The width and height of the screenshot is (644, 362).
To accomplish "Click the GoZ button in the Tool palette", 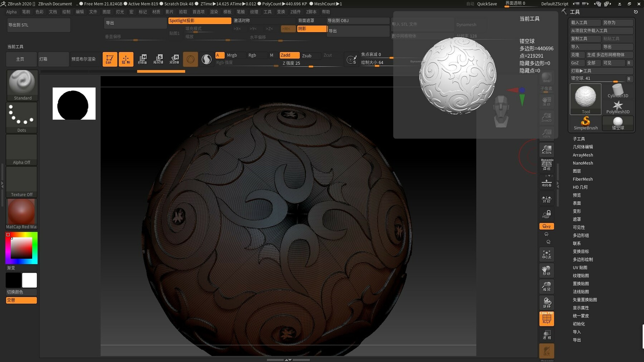I will 577,63.
